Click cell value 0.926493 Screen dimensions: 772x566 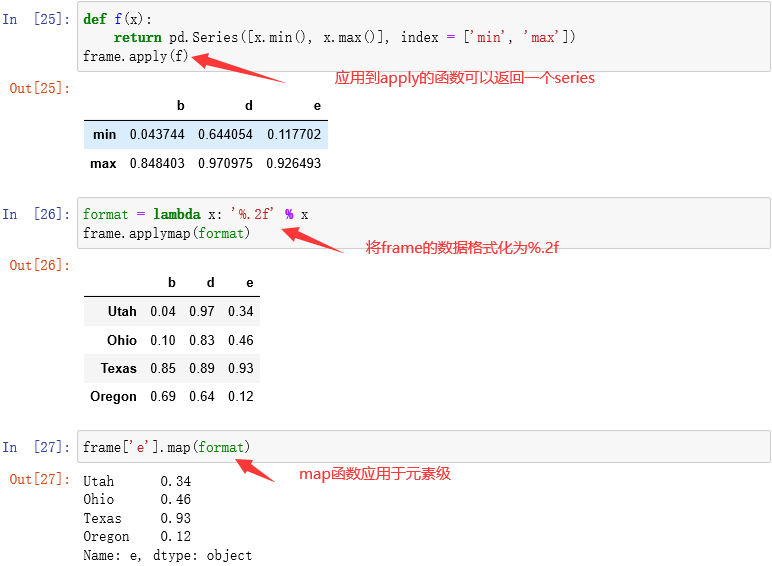[293, 163]
